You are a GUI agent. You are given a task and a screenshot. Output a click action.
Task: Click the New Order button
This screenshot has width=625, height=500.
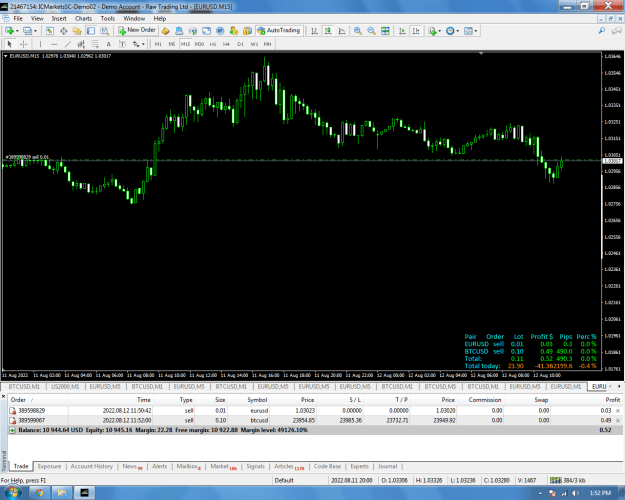click(x=137, y=30)
